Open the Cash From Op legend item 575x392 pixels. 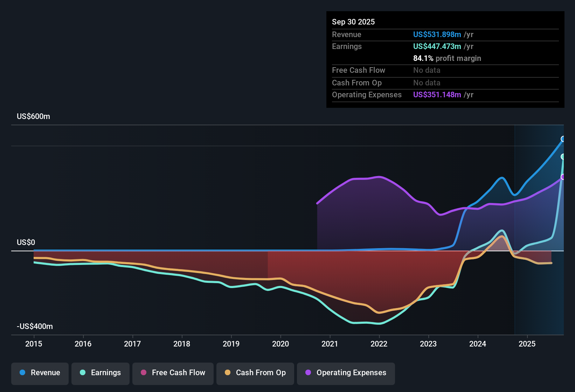point(255,373)
